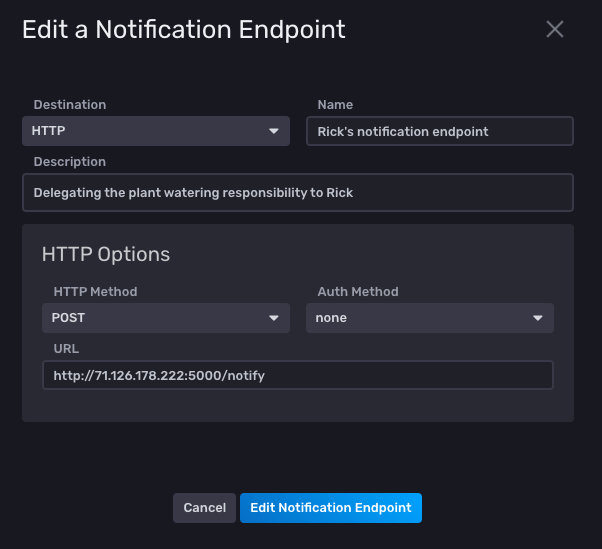
Task: Open the Auth Method dropdown showing none
Action: [430, 318]
